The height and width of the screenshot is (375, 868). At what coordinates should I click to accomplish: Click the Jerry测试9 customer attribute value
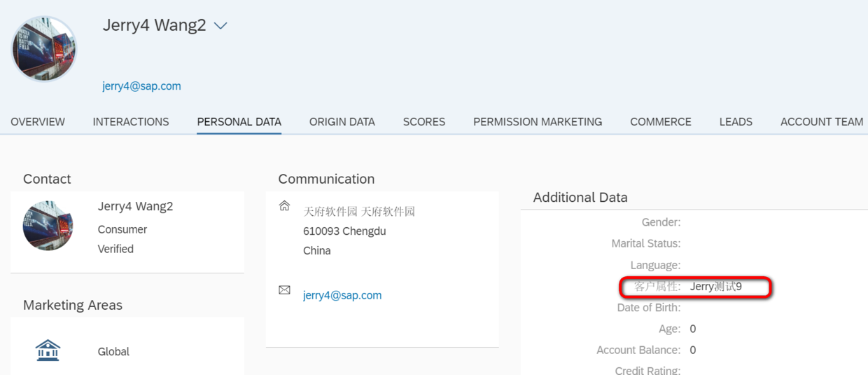click(x=715, y=287)
